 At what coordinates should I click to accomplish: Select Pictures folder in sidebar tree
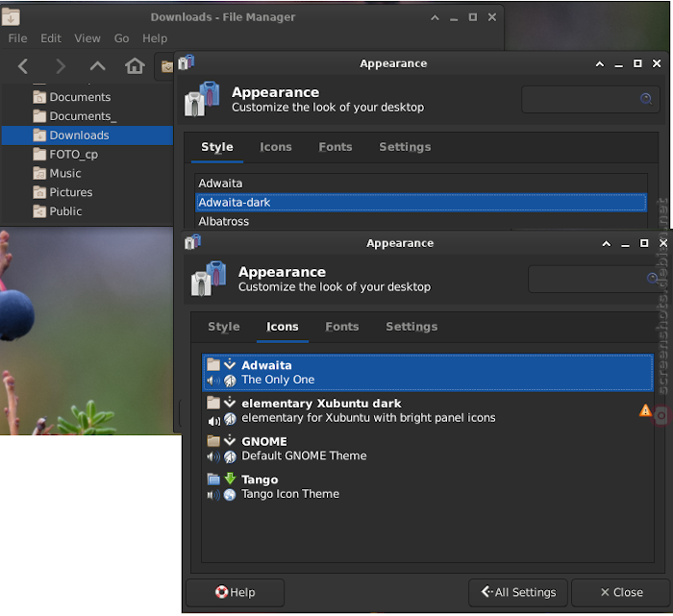tap(87, 192)
